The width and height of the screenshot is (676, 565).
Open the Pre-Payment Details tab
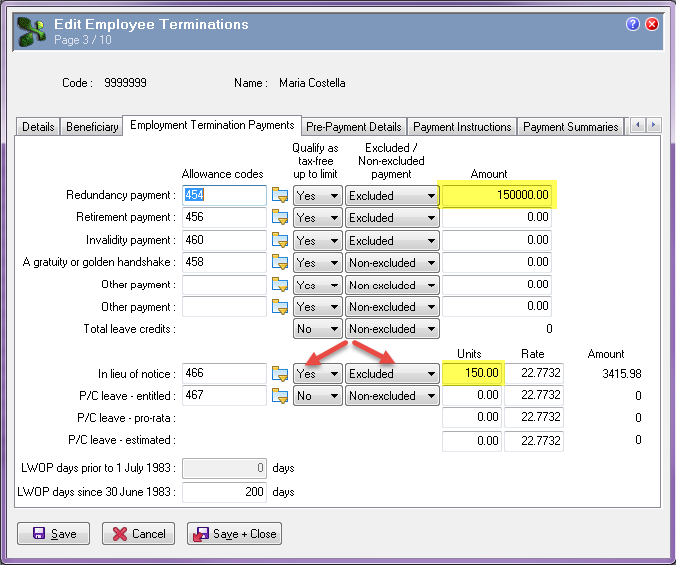pyautogui.click(x=353, y=127)
